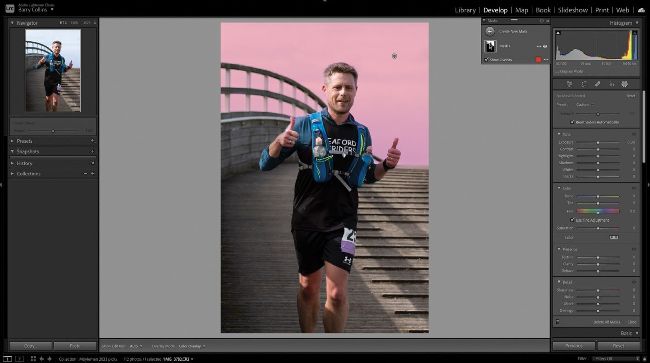650x363 pixels.
Task: Toggle visibility eye of Mask 1
Action: (545, 46)
